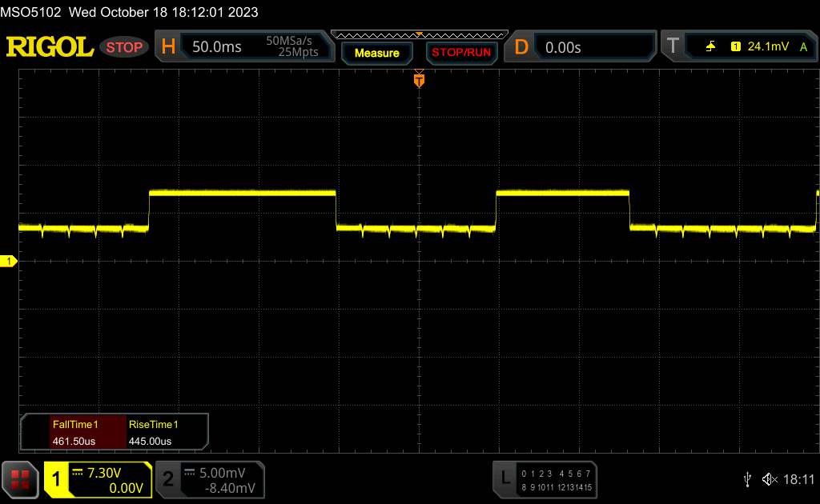The height and width of the screenshot is (504, 820).
Task: Click the USB connection icon
Action: [x=747, y=479]
